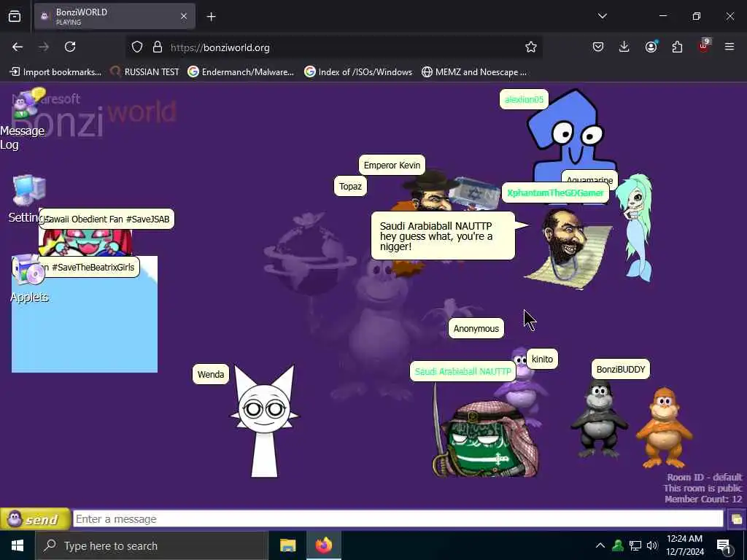This screenshot has width=747, height=560.
Task: Open the list all tabs dropdown arrow
Action: pos(602,16)
